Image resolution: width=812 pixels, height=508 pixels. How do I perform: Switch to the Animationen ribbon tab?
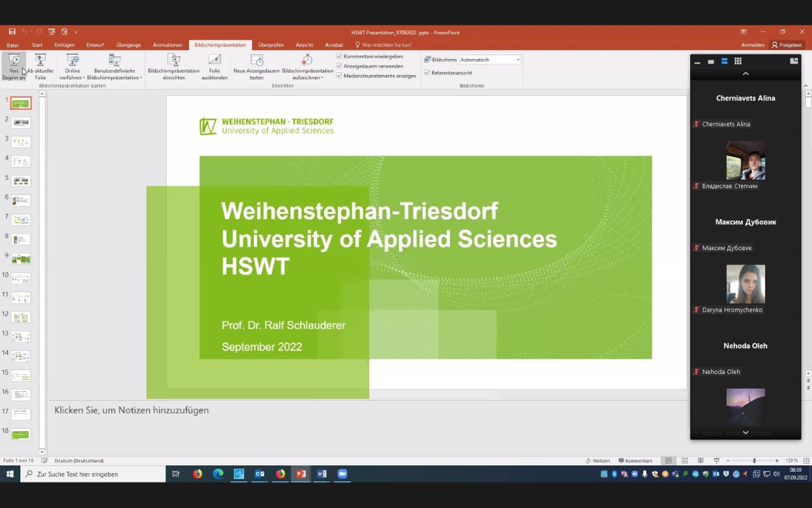pos(167,45)
